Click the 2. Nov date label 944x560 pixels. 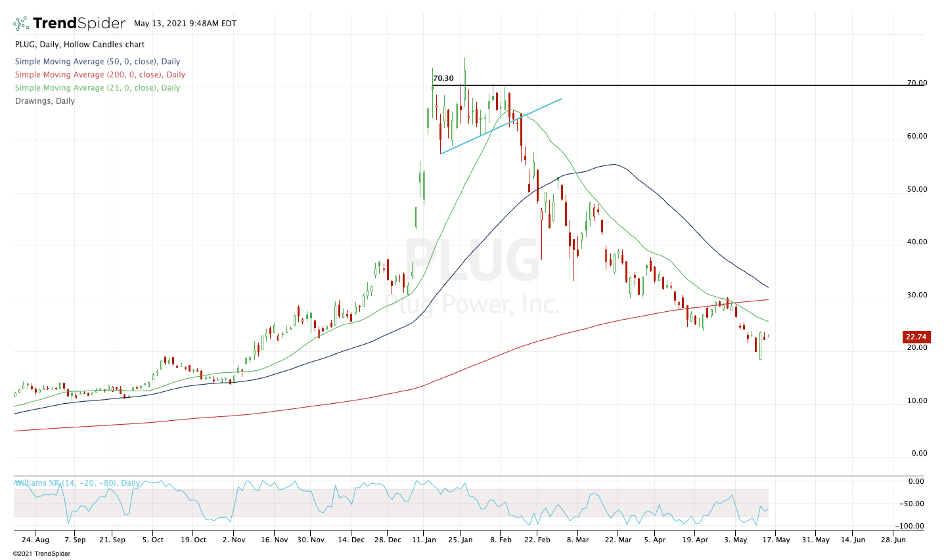pyautogui.click(x=234, y=540)
